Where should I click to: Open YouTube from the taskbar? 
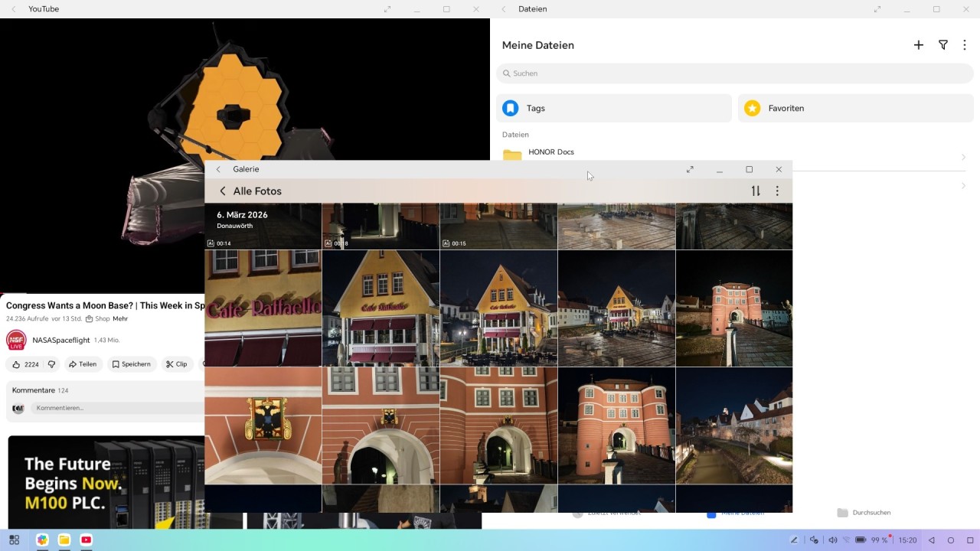pyautogui.click(x=87, y=540)
